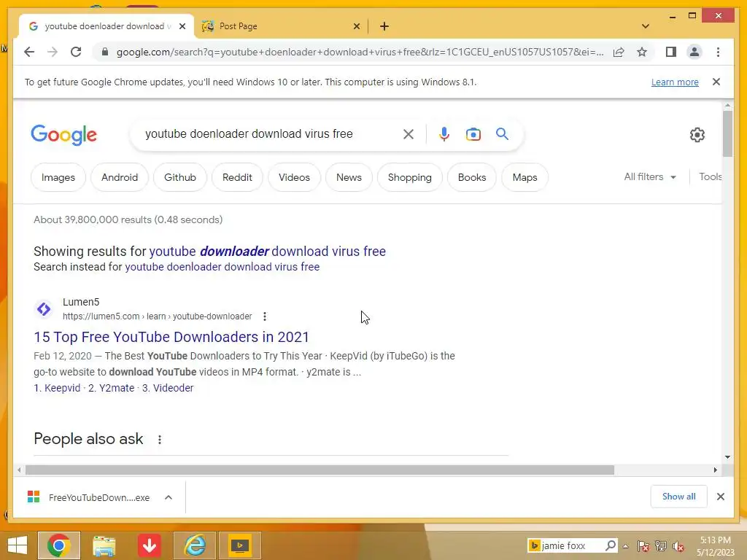Image resolution: width=747 pixels, height=560 pixels.
Task: Open People also ask options
Action: tap(160, 440)
